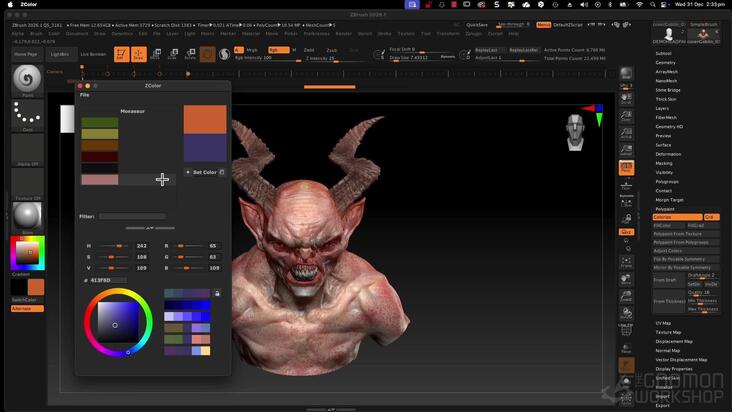Open the File menu in ZColor window
The image size is (732, 412).
[x=84, y=95]
